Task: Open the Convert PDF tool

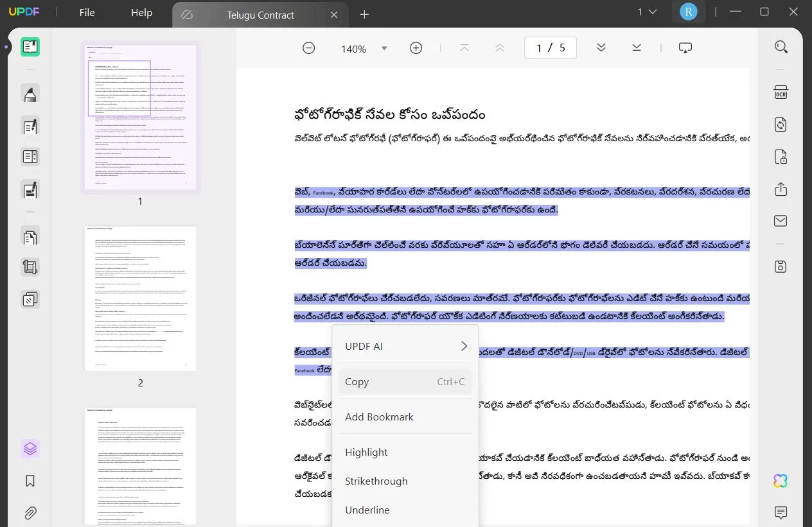Action: [x=781, y=125]
